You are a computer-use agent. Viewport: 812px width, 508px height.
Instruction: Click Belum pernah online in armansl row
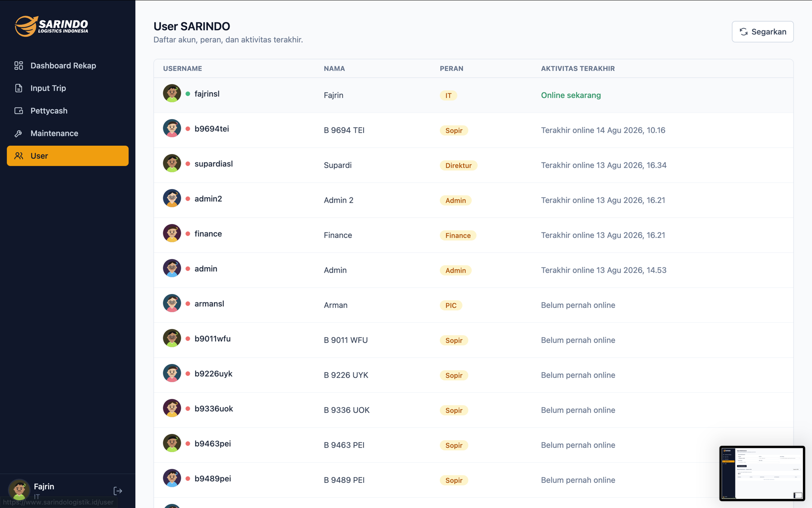point(578,305)
